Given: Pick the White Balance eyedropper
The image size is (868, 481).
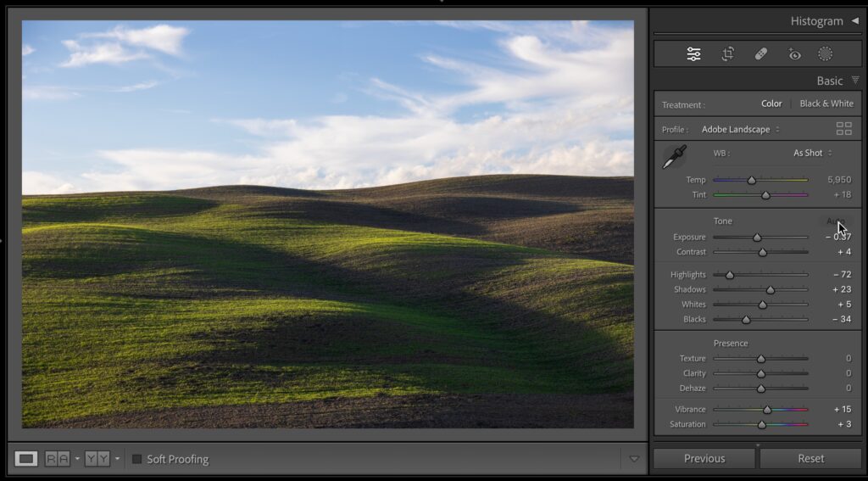Looking at the screenshot, I should (x=675, y=157).
